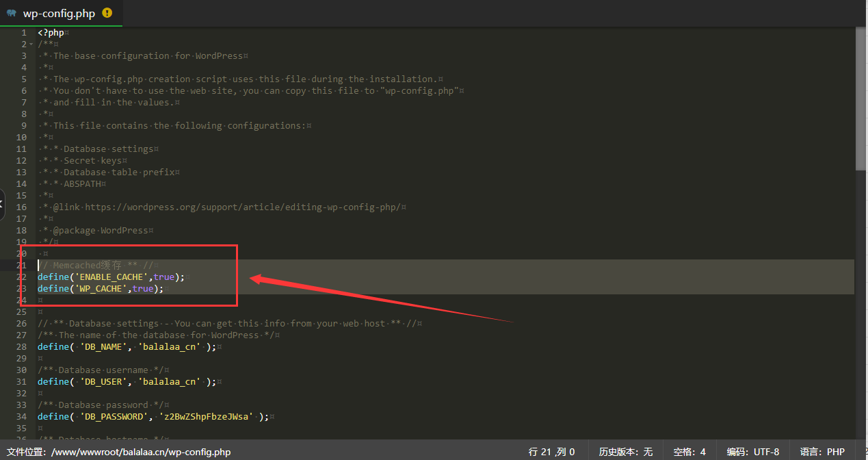The width and height of the screenshot is (868, 460).
Task: Click the yellow unsaved warning icon on tab
Action: point(107,13)
